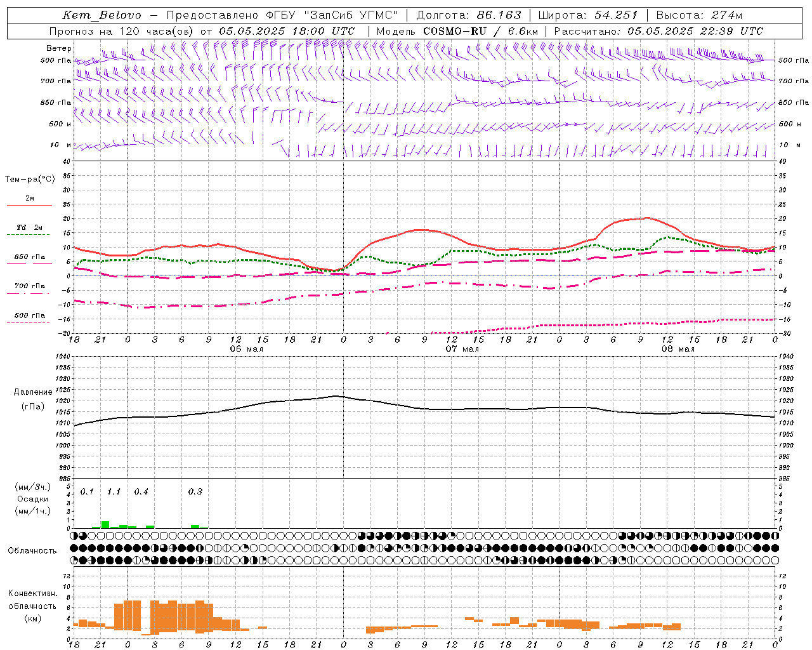The height and width of the screenshot is (650, 812).
Task: Click the '(мм/3ч.)' precipitation unit label
Action: coord(32,487)
